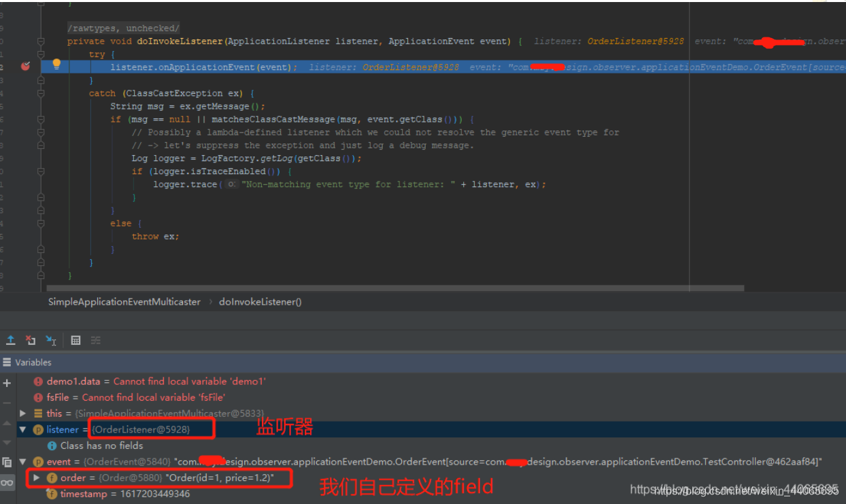The width and height of the screenshot is (846, 504).
Task: Move watch down with down arrow
Action: (x=7, y=442)
